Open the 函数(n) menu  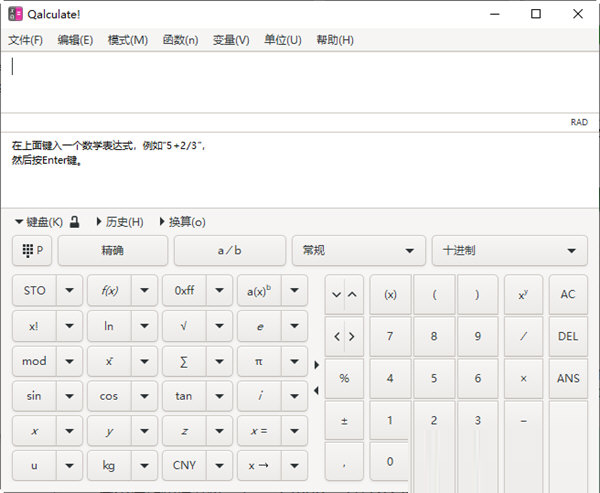[180, 40]
